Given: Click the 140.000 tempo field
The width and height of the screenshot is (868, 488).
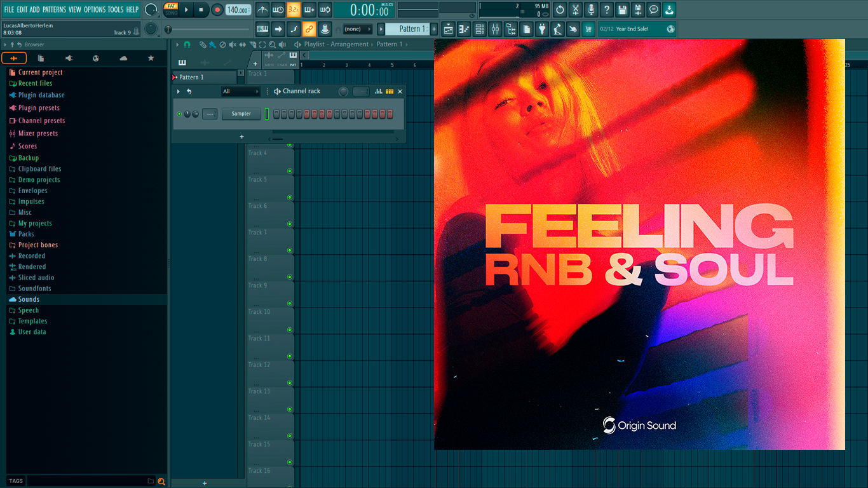Looking at the screenshot, I should pos(238,10).
